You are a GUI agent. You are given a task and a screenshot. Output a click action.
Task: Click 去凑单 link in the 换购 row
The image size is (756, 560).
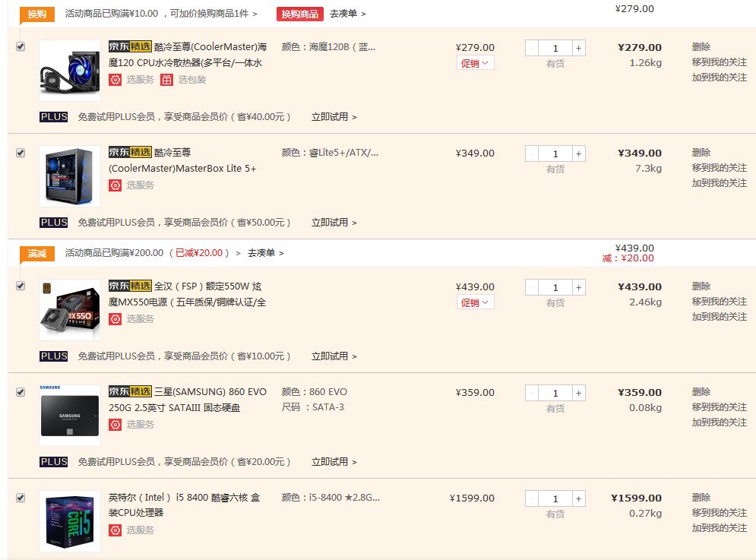click(x=348, y=14)
